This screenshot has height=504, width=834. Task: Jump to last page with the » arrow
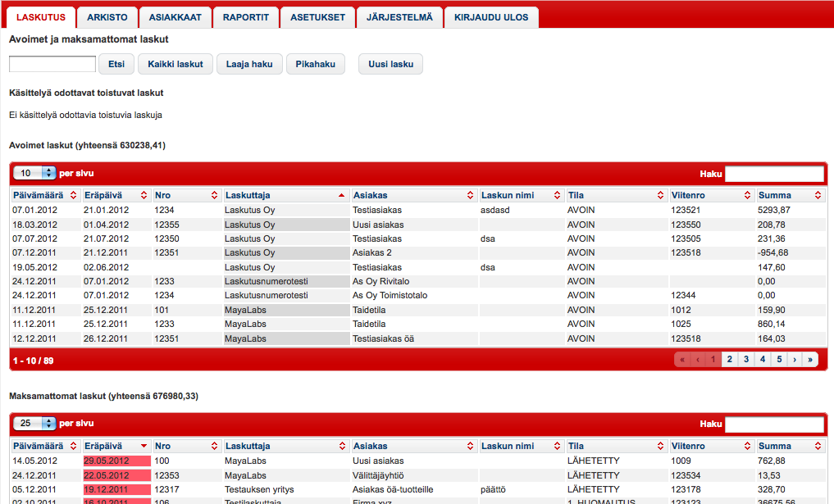coord(811,359)
